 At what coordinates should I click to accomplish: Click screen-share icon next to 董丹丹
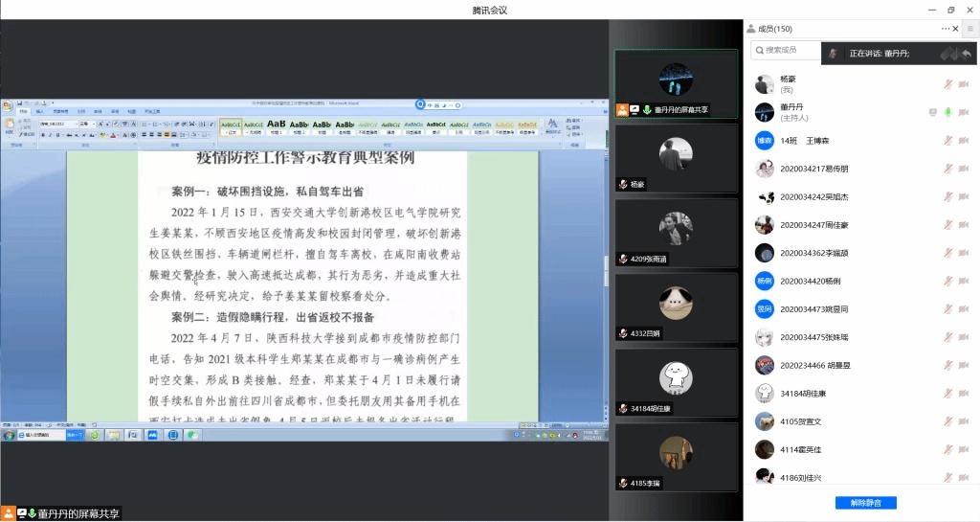click(x=932, y=112)
